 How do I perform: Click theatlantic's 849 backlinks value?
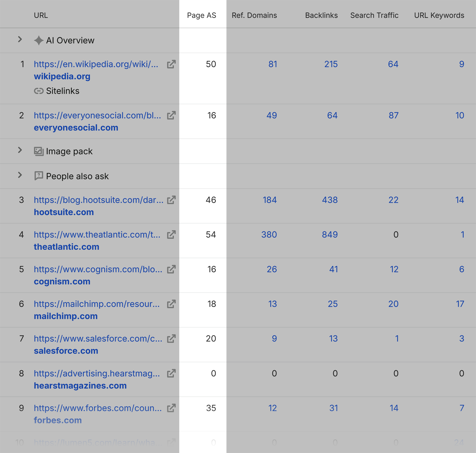click(330, 235)
